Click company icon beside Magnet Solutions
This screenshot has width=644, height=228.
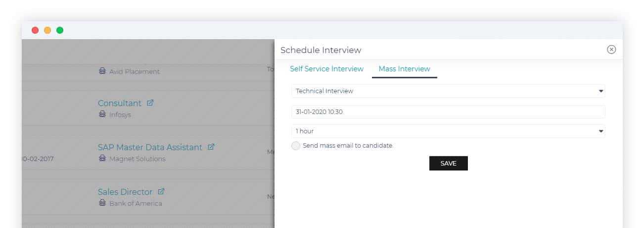click(102, 159)
